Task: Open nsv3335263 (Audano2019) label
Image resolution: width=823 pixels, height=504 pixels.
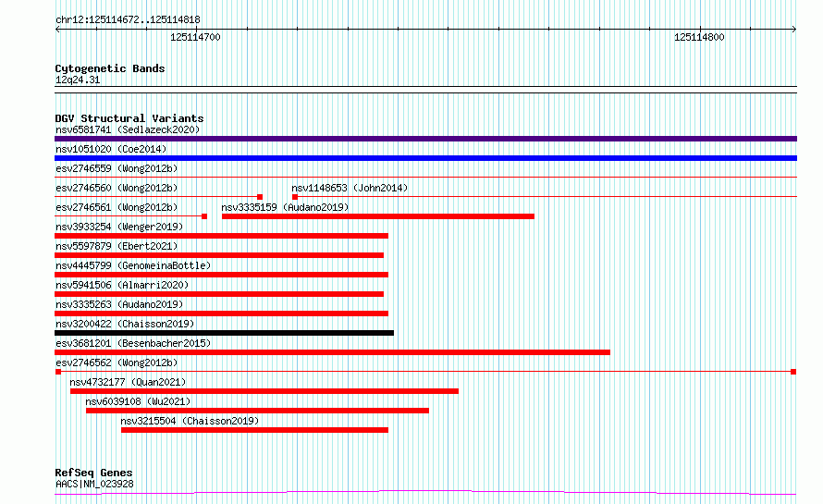Action: (x=119, y=304)
